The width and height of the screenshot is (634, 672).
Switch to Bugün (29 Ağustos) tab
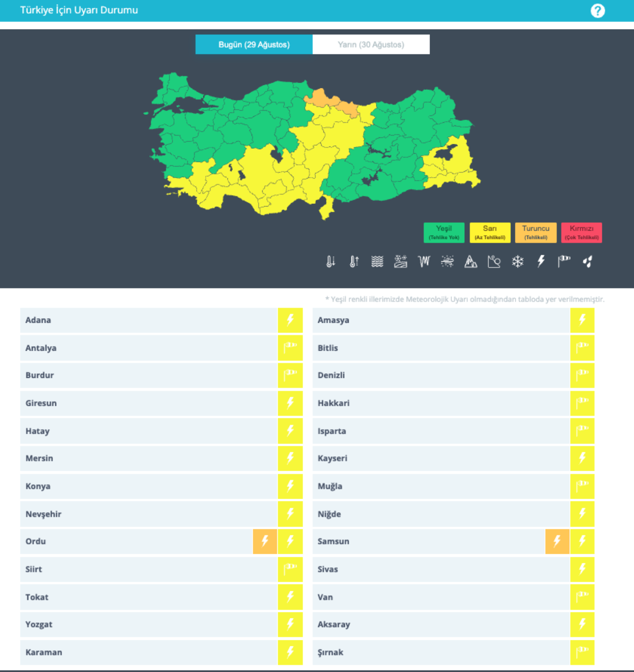click(254, 44)
